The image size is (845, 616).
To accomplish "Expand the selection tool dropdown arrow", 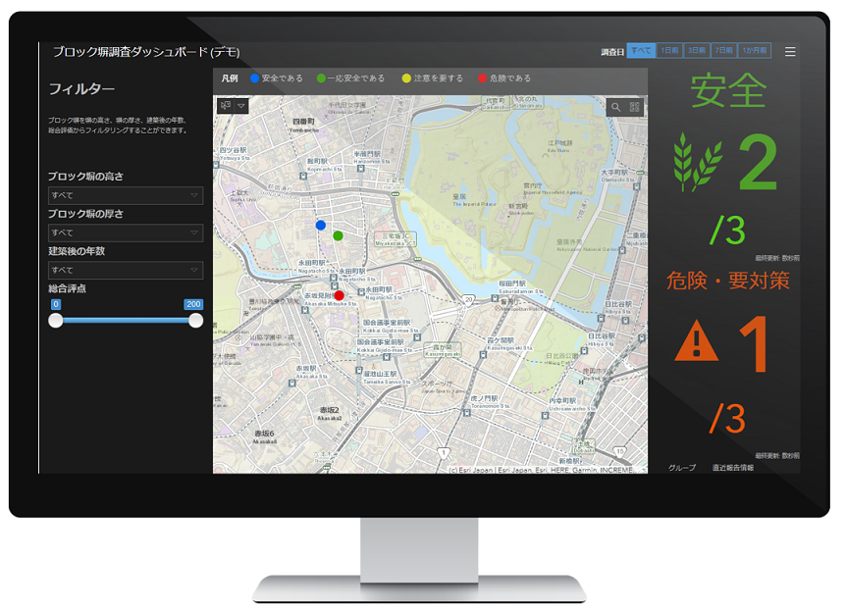I will click(x=241, y=105).
